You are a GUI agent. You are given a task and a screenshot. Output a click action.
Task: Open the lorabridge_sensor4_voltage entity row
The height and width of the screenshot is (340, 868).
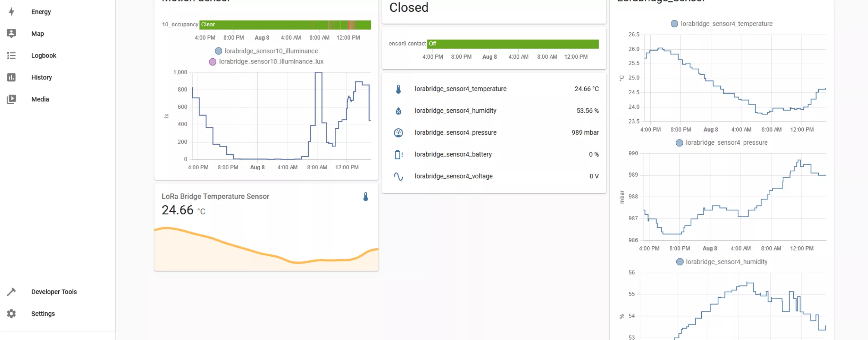454,176
